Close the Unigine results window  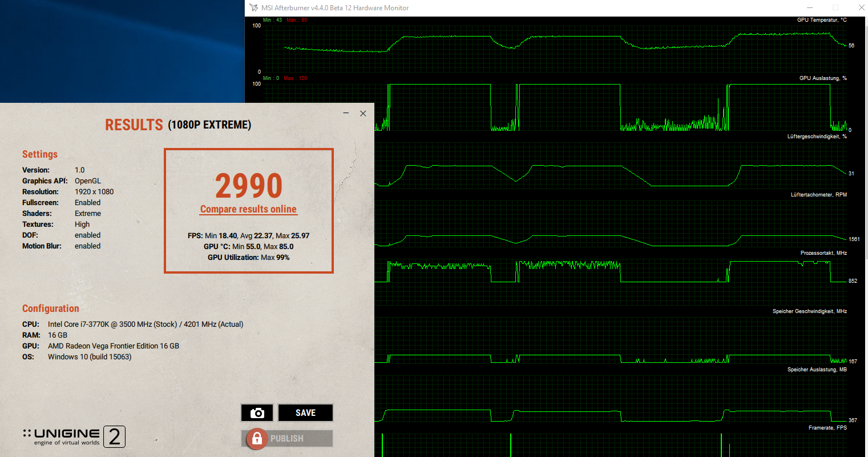click(363, 113)
